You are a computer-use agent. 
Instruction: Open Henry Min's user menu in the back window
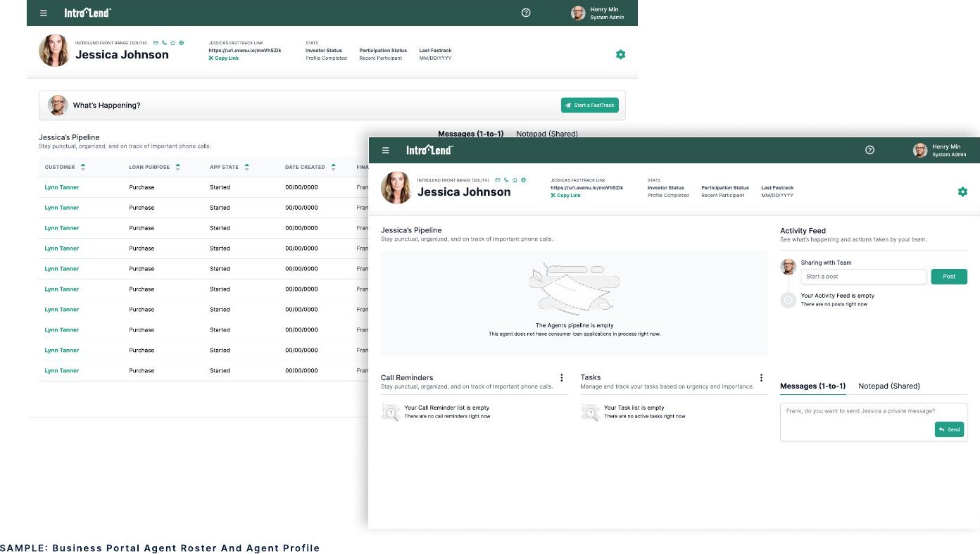pyautogui.click(x=597, y=13)
